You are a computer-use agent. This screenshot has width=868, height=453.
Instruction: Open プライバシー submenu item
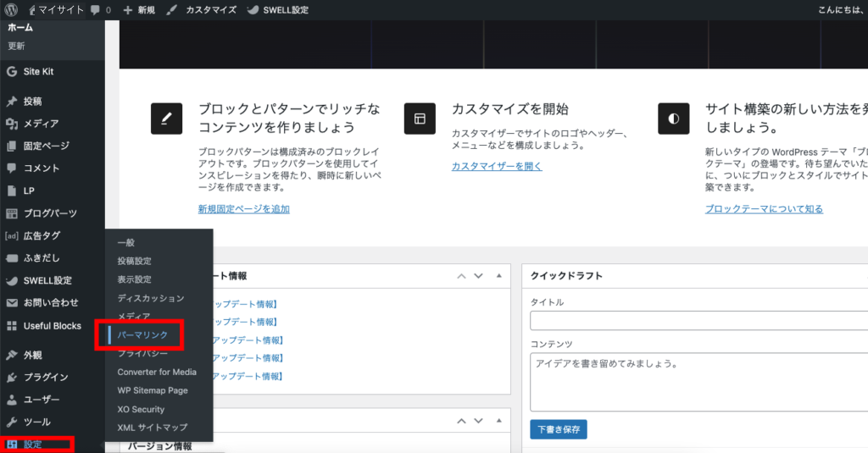142,353
